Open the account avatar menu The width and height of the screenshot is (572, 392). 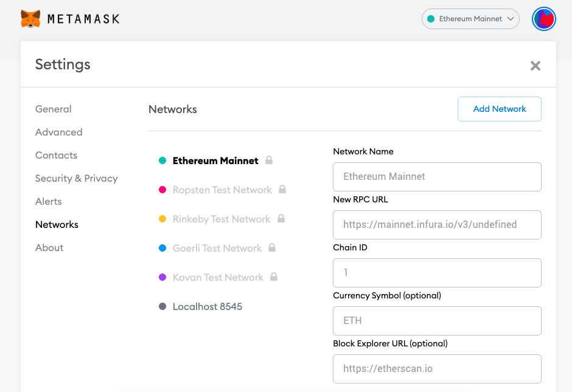[x=543, y=19]
